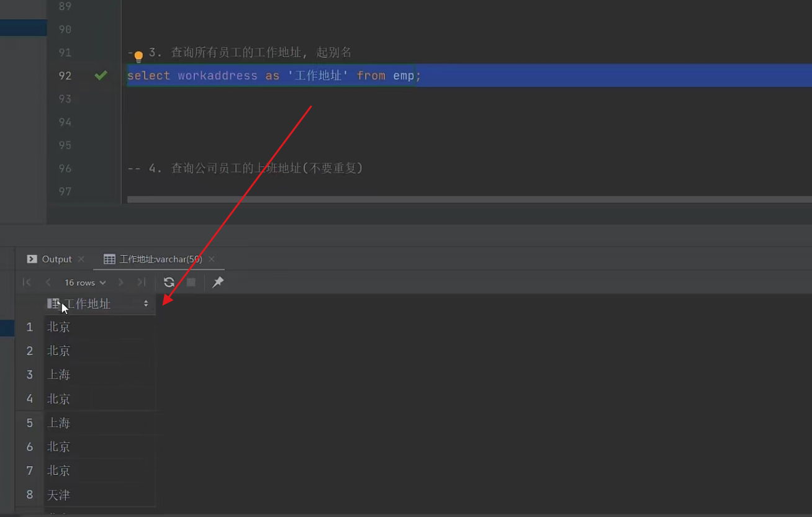Select row number 8 in results

click(29, 495)
